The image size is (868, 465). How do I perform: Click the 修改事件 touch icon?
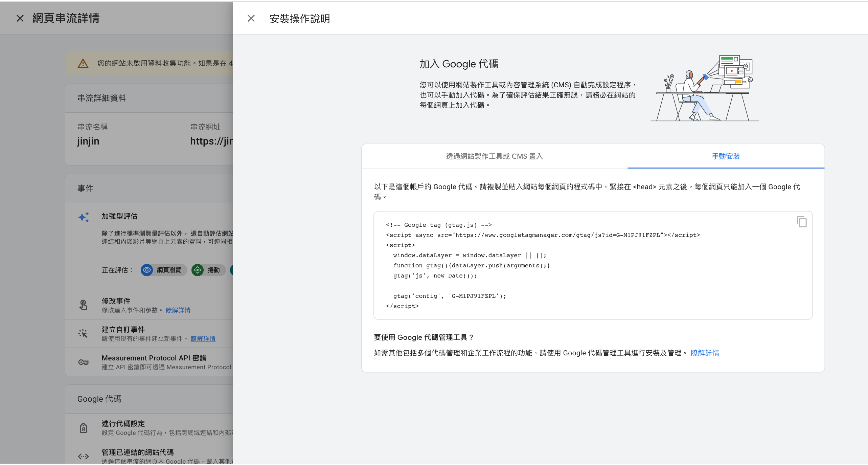pyautogui.click(x=83, y=305)
